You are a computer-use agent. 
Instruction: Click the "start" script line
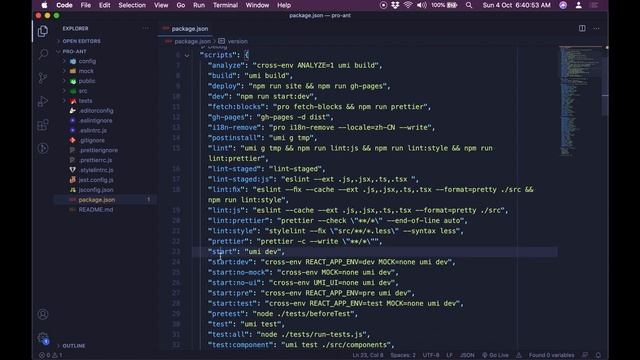click(246, 252)
